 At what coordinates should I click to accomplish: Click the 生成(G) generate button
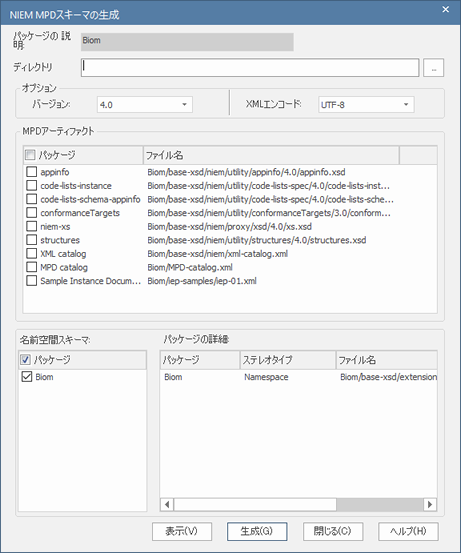[257, 531]
